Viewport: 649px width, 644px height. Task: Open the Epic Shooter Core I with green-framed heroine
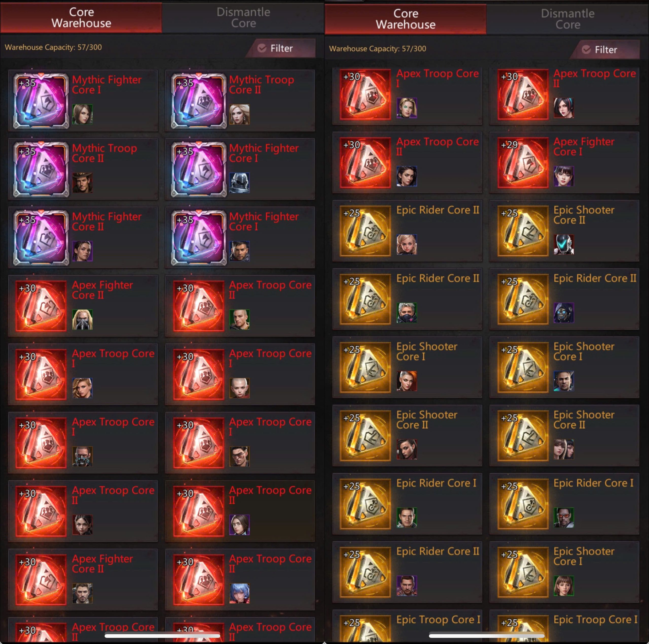pos(564,572)
